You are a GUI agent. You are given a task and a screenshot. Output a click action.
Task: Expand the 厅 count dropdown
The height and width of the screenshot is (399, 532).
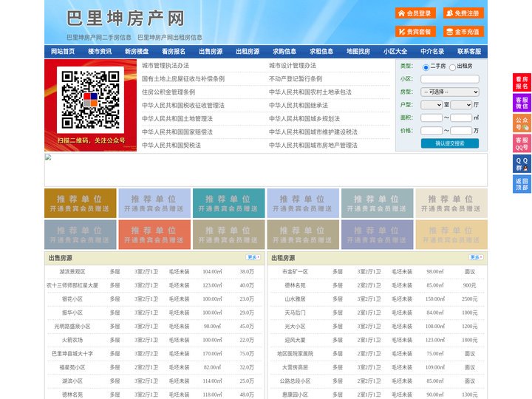tap(461, 105)
